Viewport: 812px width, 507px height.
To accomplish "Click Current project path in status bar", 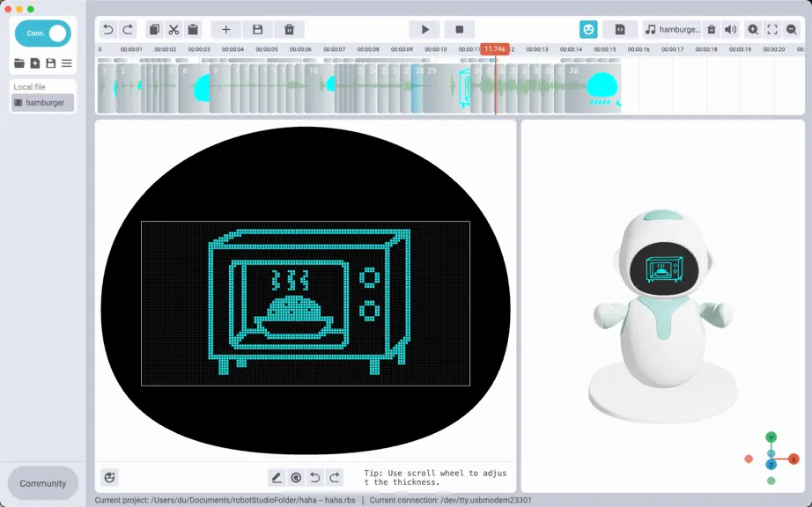I will pyautogui.click(x=225, y=500).
